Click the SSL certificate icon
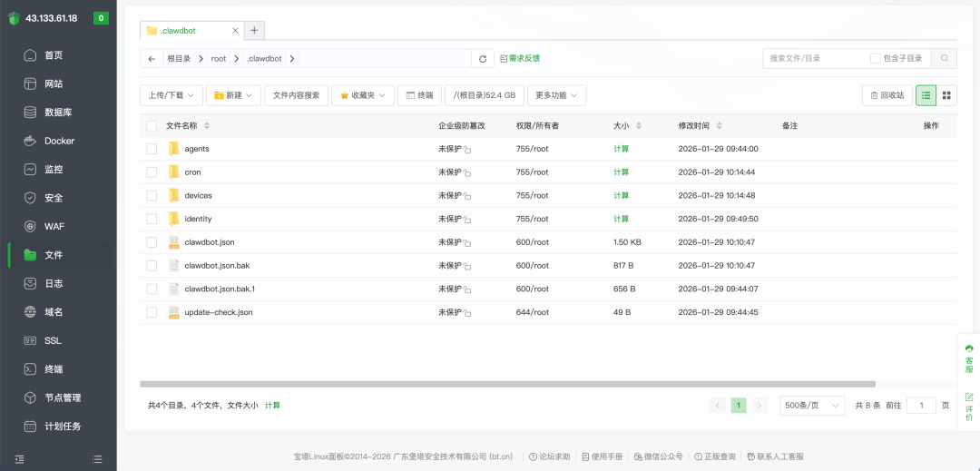Image resolution: width=980 pixels, height=471 pixels. (30, 340)
